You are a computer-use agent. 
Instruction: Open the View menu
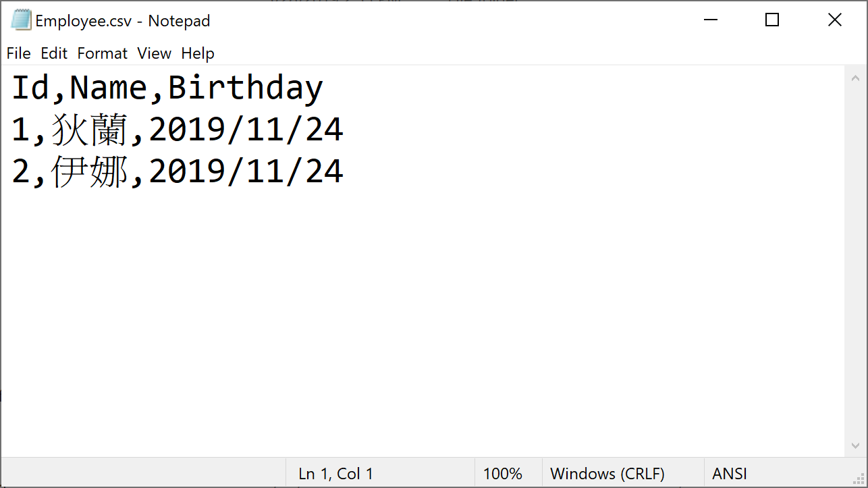coord(154,53)
